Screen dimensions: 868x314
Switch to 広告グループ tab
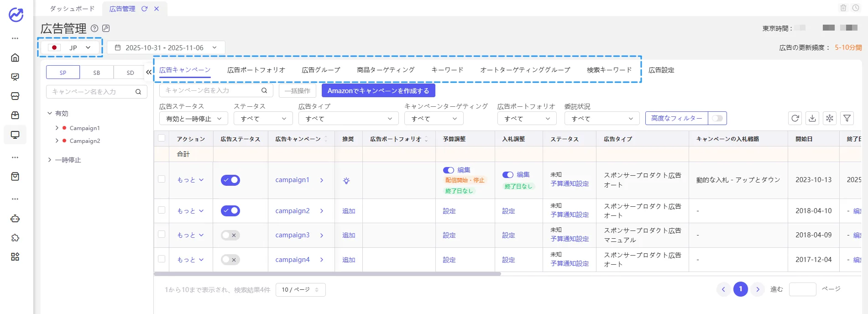pos(321,70)
